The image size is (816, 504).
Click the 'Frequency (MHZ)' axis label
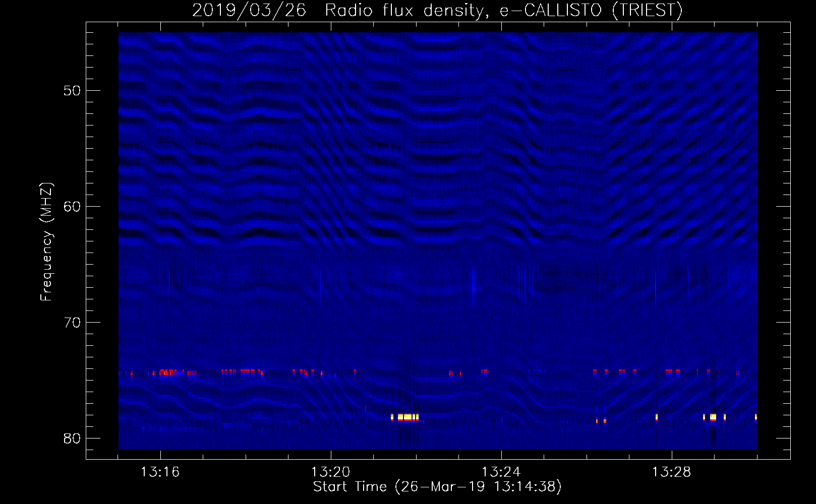46,242
